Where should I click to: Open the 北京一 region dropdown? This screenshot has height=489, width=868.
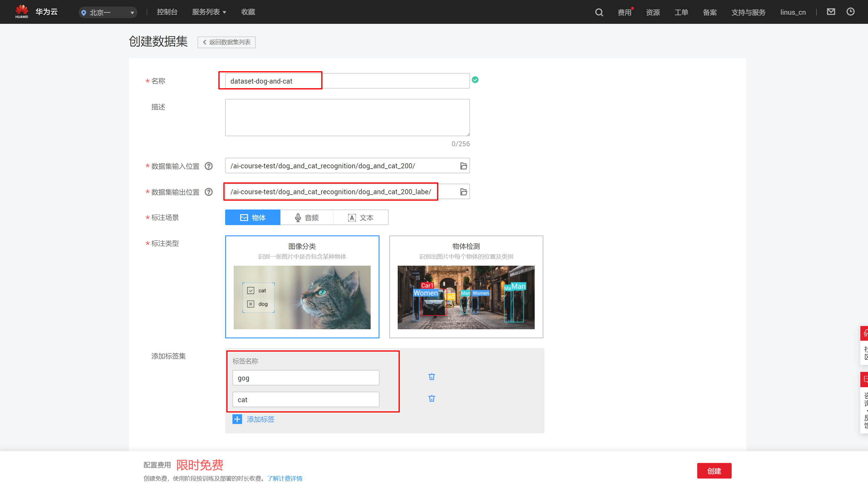click(x=108, y=12)
